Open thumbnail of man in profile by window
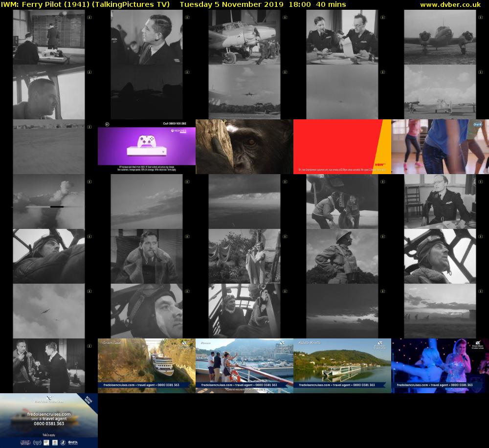 (48, 92)
